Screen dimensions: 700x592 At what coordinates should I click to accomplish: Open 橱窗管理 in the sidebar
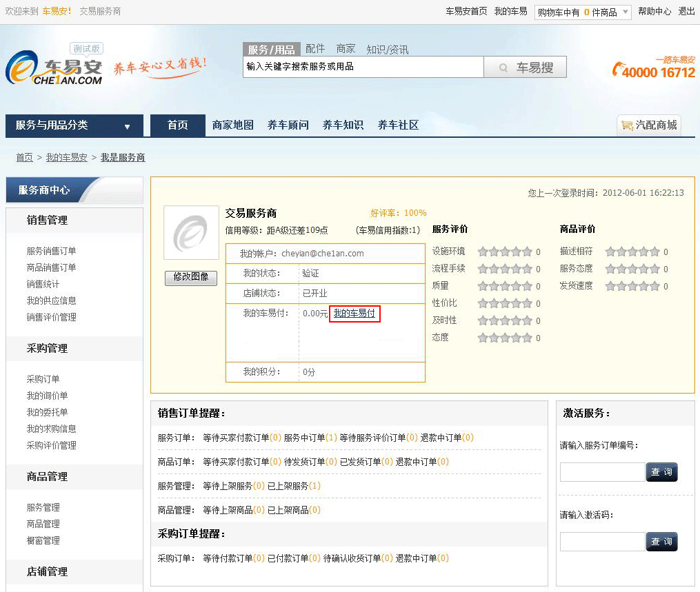(x=43, y=541)
